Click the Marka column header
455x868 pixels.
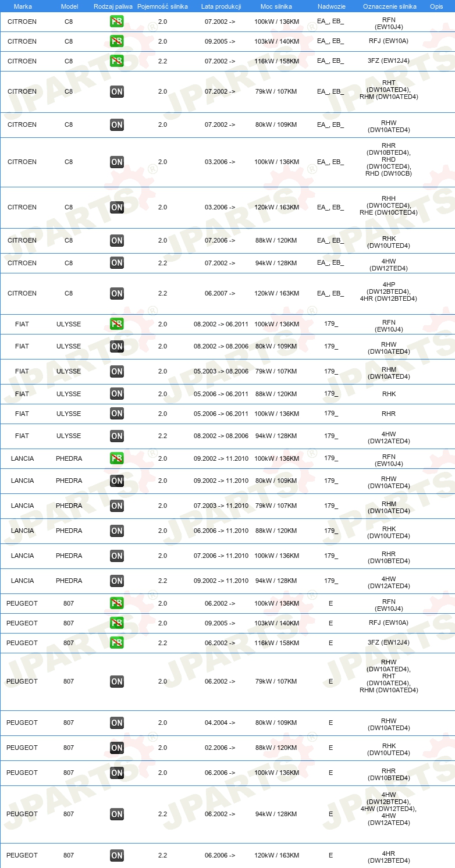pyautogui.click(x=22, y=6)
